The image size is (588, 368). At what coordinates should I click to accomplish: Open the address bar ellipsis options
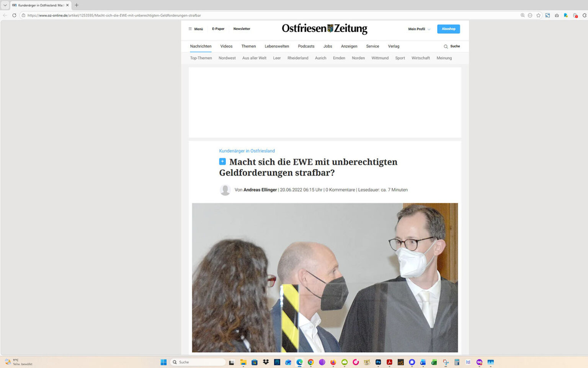530,15
